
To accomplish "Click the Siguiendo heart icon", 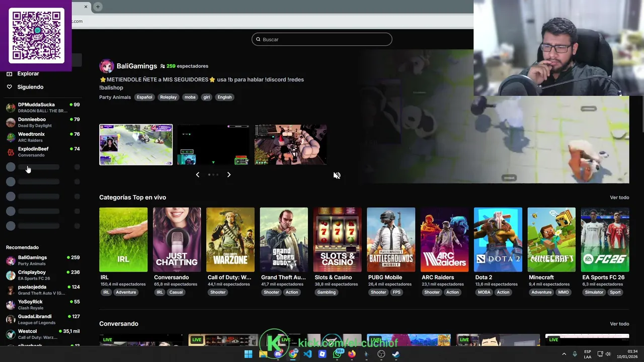I will point(9,87).
